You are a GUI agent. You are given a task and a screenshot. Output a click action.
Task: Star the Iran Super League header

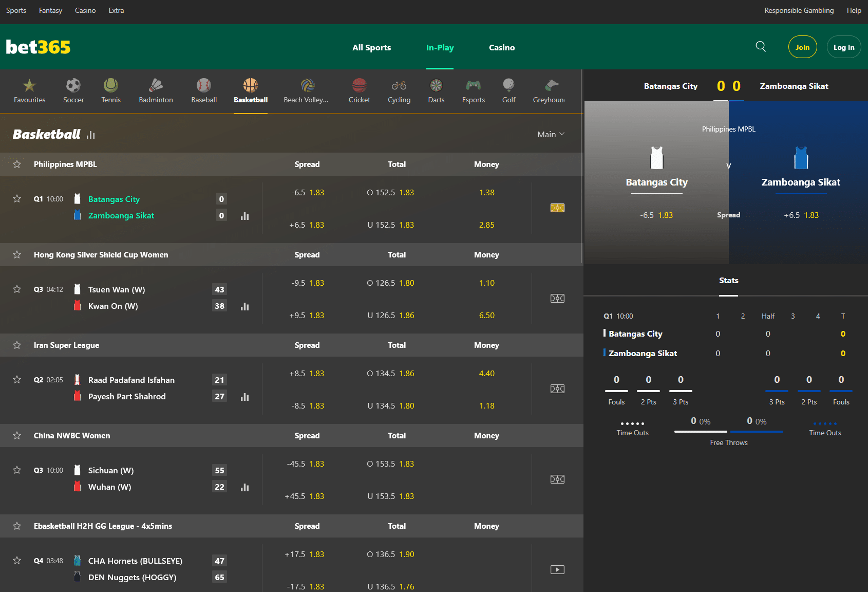(x=17, y=345)
